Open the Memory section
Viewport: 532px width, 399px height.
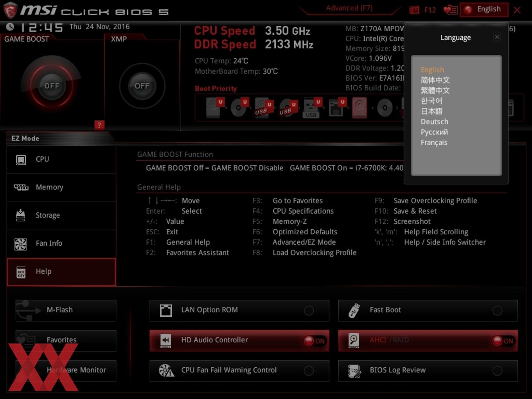point(61,187)
